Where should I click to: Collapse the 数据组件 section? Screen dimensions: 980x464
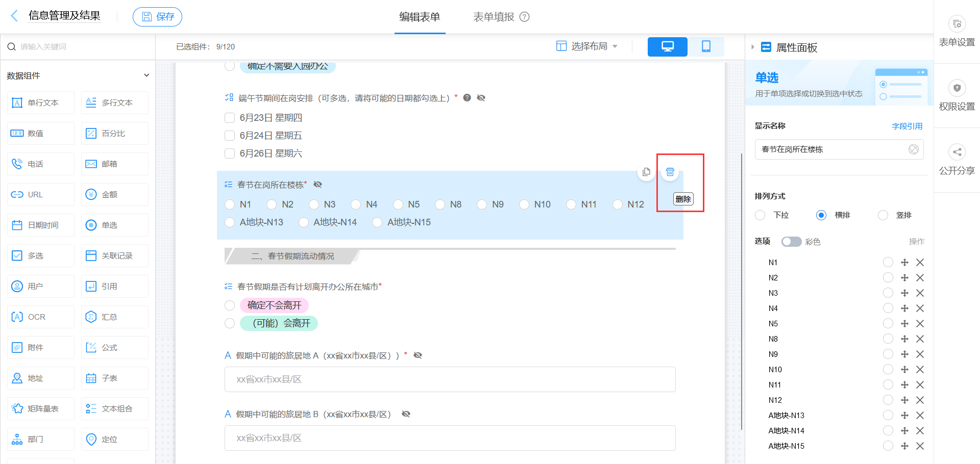tap(146, 75)
